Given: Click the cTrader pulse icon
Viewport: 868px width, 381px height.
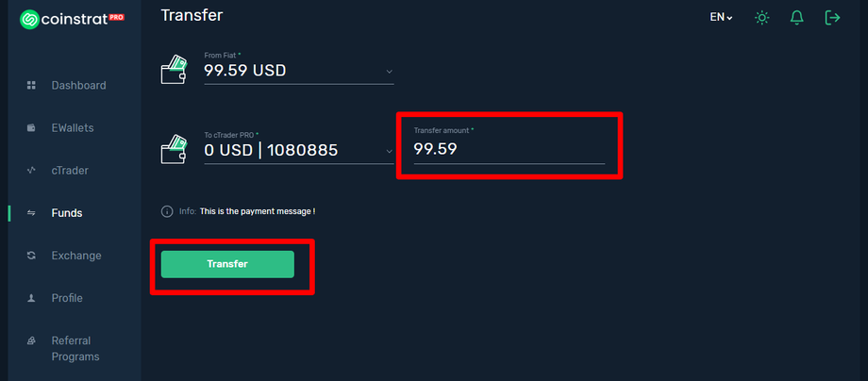Looking at the screenshot, I should [31, 171].
